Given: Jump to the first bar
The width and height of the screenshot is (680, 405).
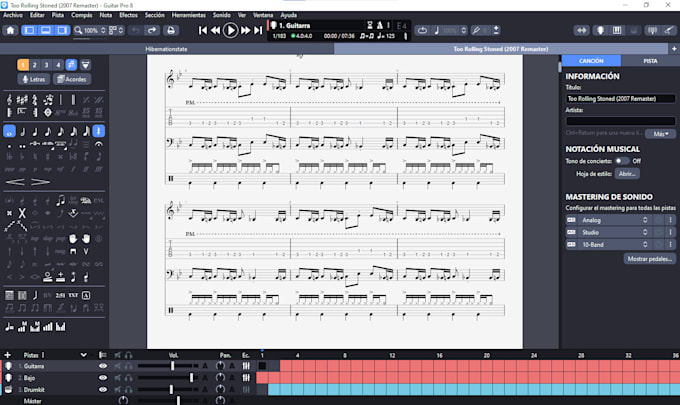Looking at the screenshot, I should tap(203, 30).
